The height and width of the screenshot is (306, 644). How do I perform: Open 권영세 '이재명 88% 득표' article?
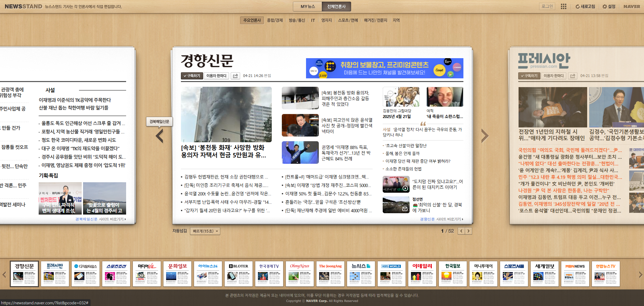pos(346,153)
